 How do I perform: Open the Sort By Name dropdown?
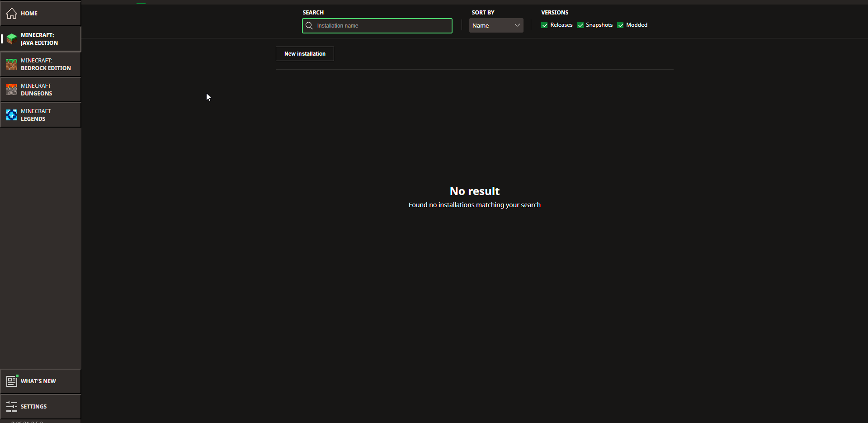tap(496, 25)
